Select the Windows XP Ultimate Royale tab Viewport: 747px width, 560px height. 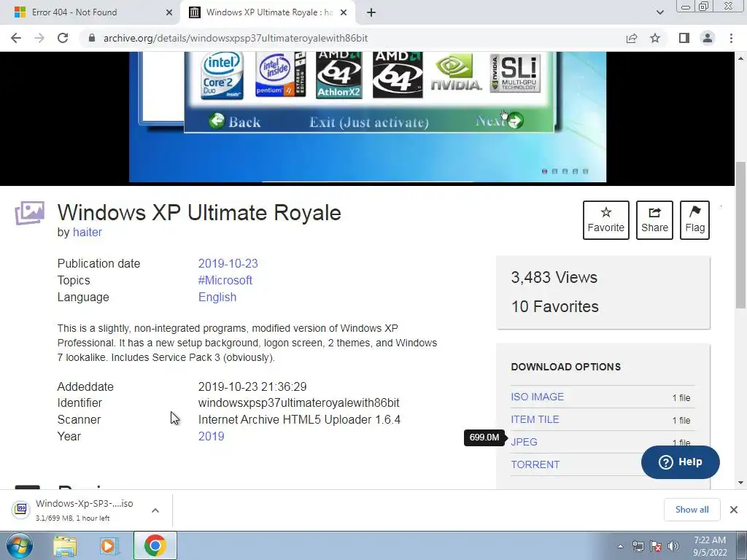[269, 12]
